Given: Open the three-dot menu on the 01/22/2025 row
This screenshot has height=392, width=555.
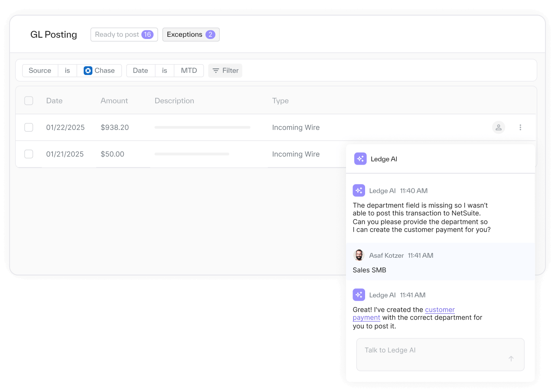Looking at the screenshot, I should (x=520, y=127).
